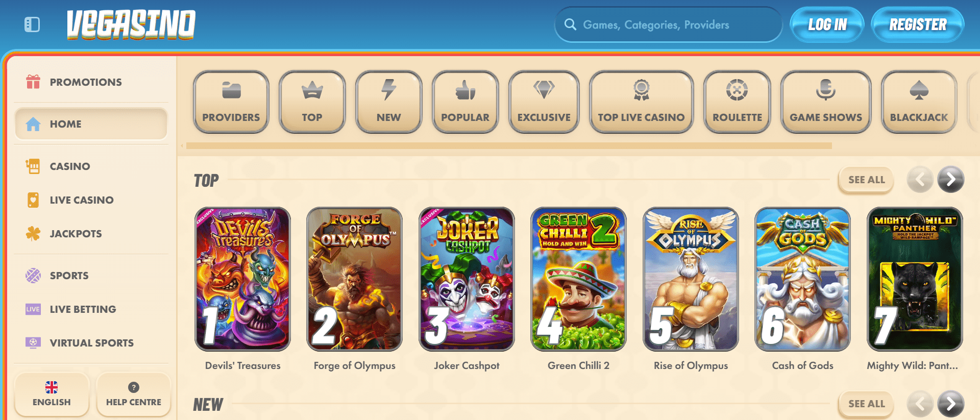Select the Game Shows microphone category
The image size is (980, 420).
(x=826, y=102)
